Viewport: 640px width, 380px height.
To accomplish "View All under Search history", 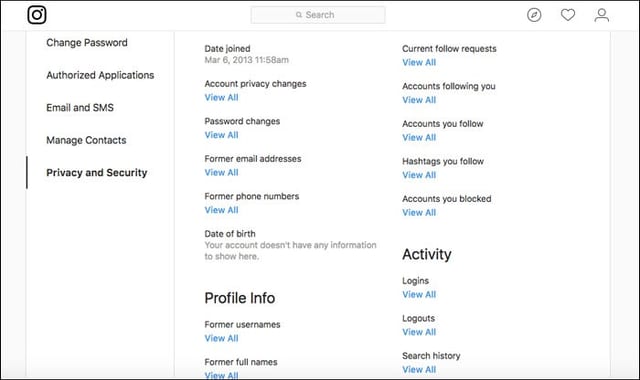I will pyautogui.click(x=419, y=370).
